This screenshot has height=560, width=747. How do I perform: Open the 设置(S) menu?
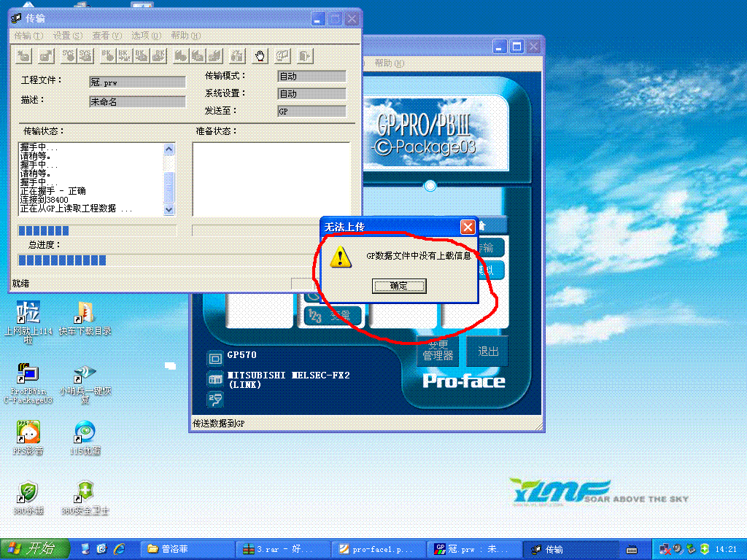[x=68, y=36]
